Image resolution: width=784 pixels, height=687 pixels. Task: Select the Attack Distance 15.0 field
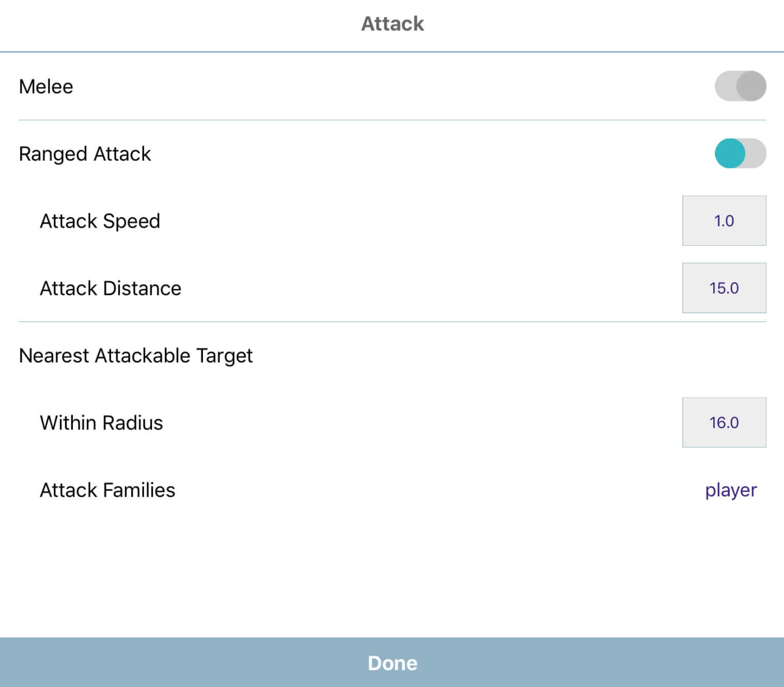pos(724,288)
